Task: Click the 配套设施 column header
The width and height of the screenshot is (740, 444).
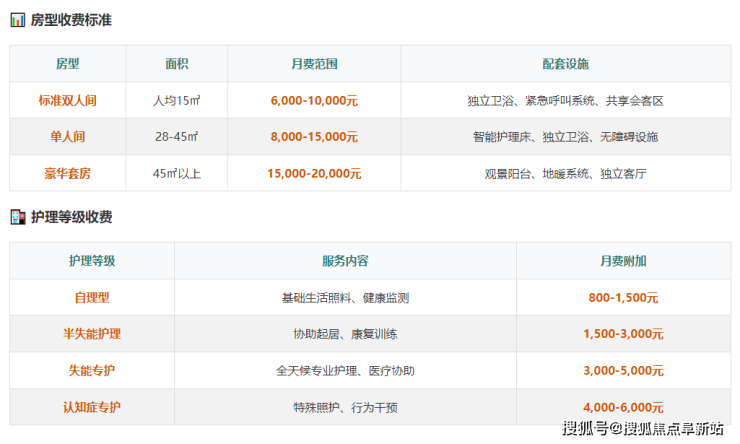Action: point(566,64)
